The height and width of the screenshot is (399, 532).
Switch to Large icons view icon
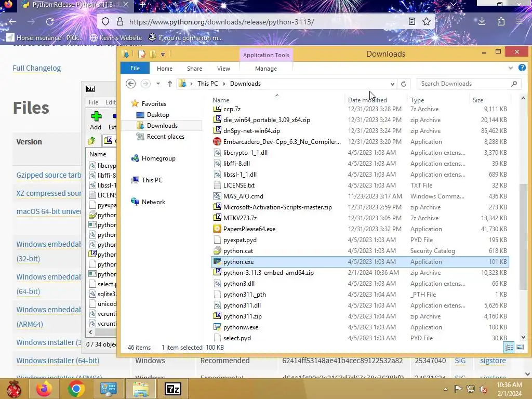(520, 347)
